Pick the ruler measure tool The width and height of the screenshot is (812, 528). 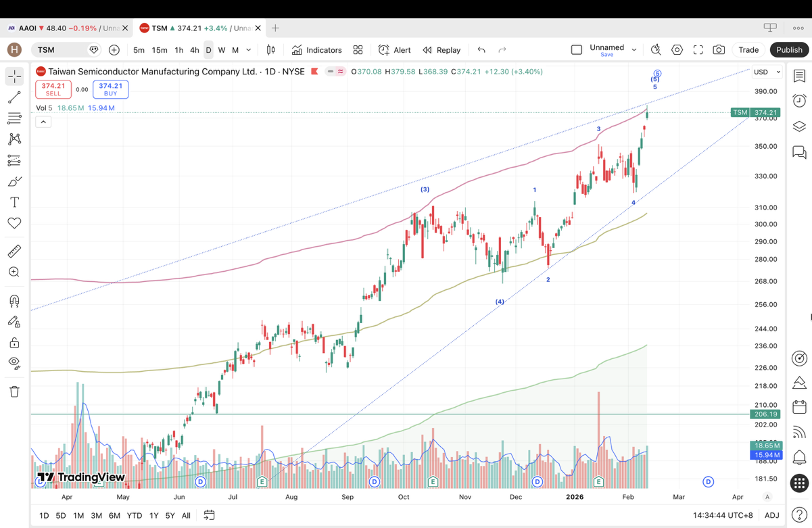point(14,251)
